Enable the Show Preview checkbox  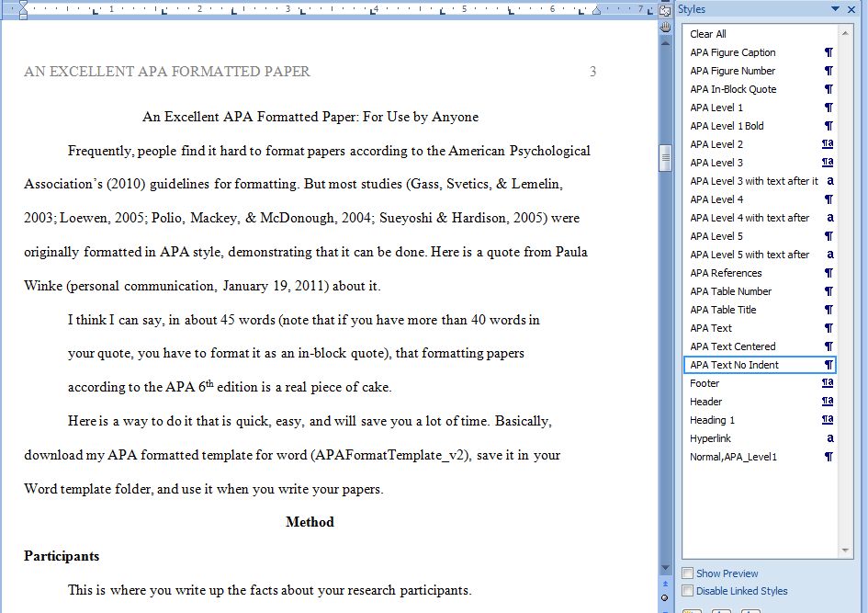coord(688,573)
